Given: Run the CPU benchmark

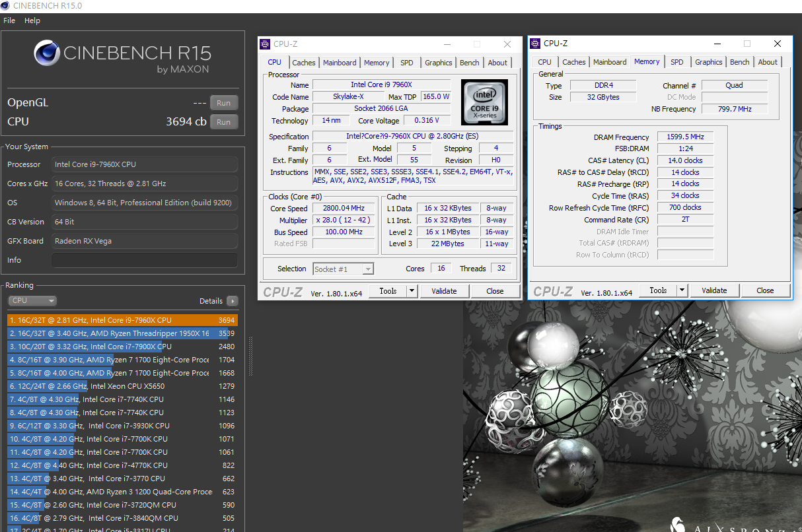Looking at the screenshot, I should click(x=224, y=122).
